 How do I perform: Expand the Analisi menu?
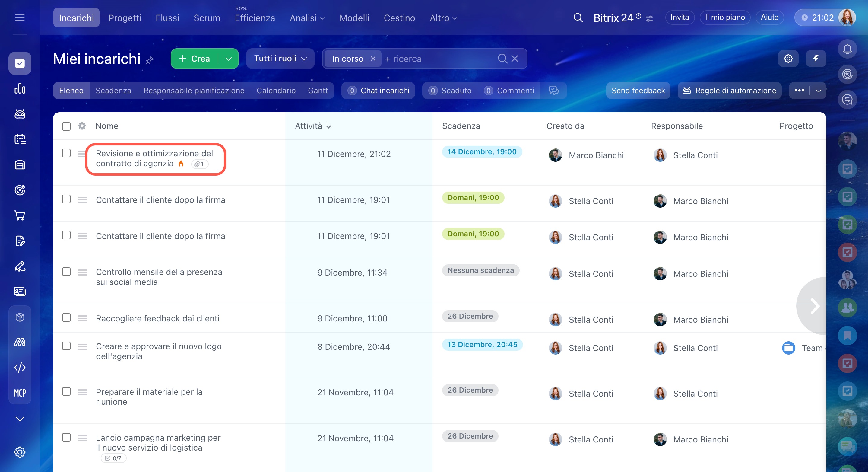coord(307,18)
